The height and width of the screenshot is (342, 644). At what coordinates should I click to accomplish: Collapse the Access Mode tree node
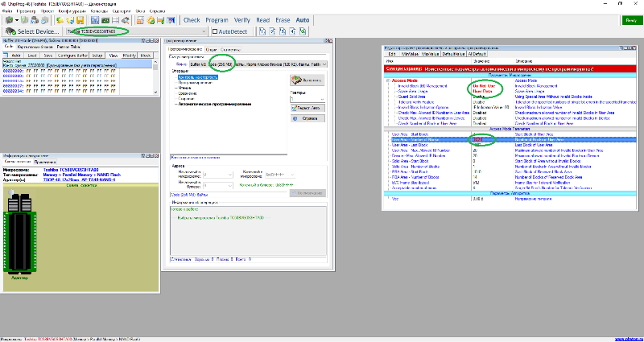pos(388,81)
